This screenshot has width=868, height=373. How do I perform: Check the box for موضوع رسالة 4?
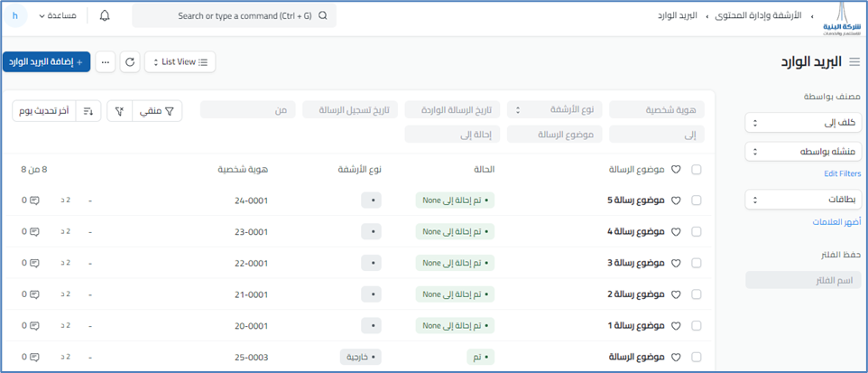point(697,232)
